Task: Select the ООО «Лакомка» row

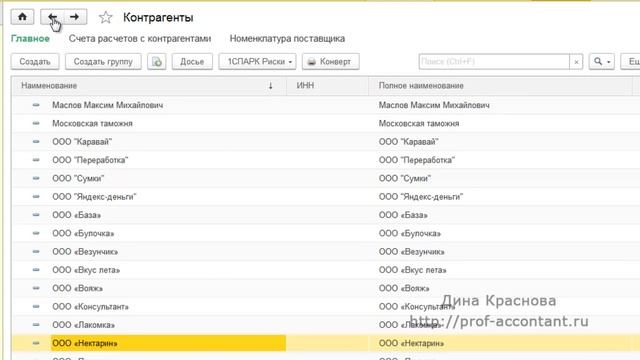Action: point(326,325)
